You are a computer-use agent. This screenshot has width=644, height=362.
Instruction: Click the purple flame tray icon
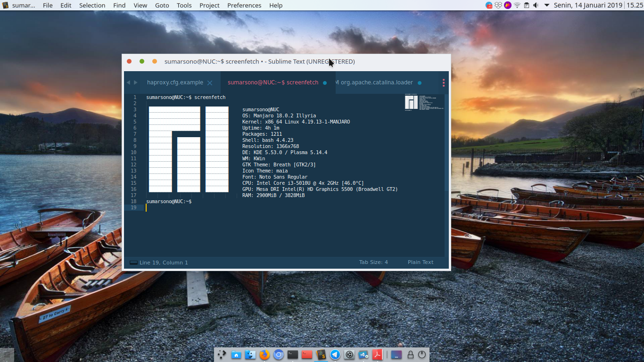(508, 5)
